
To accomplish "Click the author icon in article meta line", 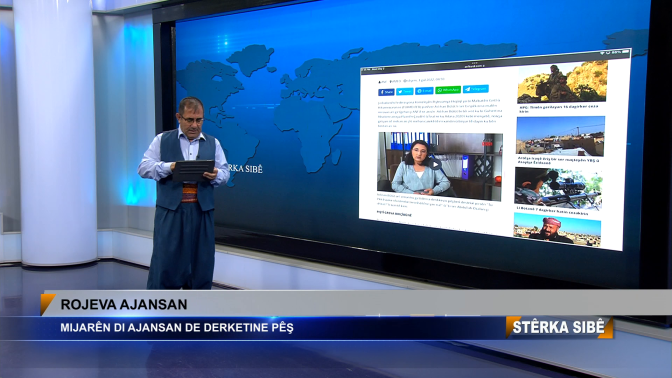I will pyautogui.click(x=379, y=82).
